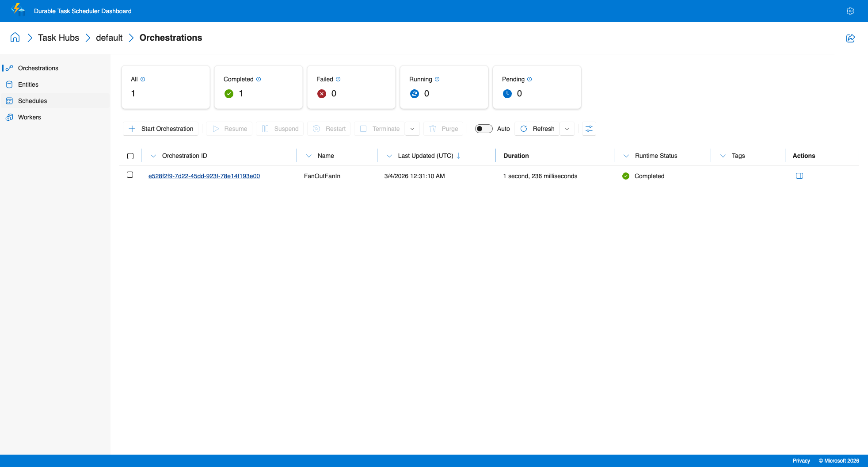Screen dimensions: 868x467
Task: Click the share icon near the breadcrumb
Action: [851, 38]
